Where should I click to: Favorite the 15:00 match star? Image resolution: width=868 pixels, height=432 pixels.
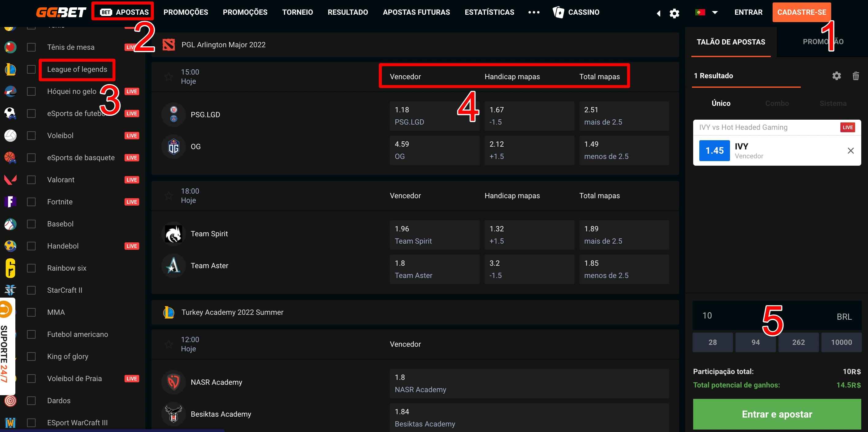(168, 76)
